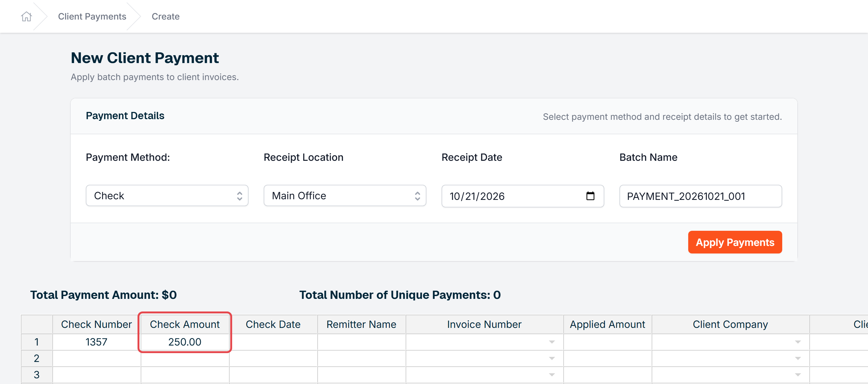Open Payment Method dropdown showing Check
Viewport: 868px width, 384px height.
point(167,196)
